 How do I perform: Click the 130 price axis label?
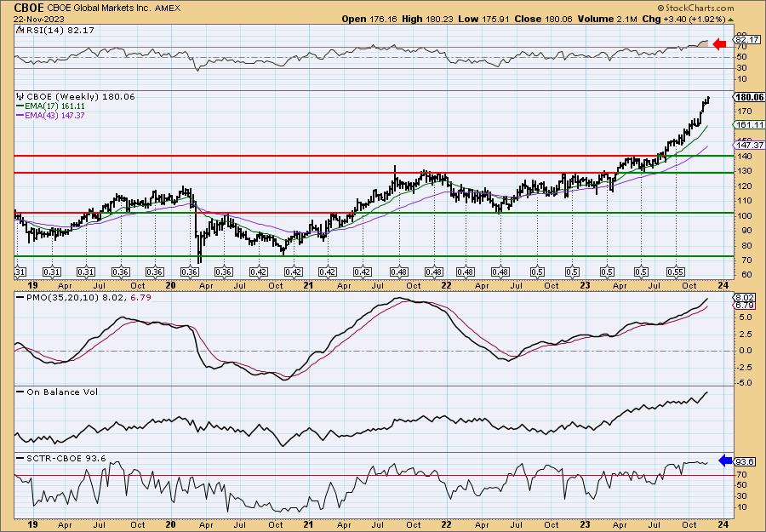[745, 171]
